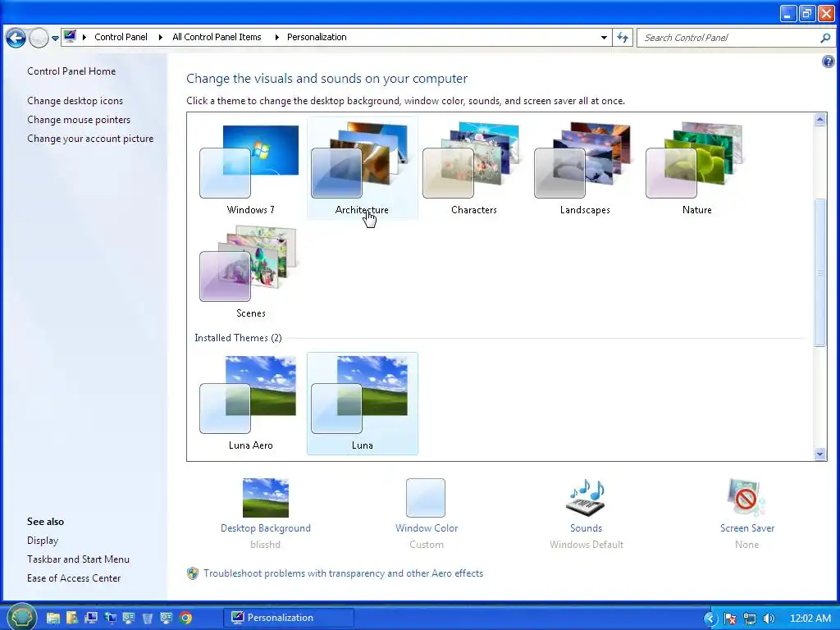Open the Sounds settings
The height and width of the screenshot is (630, 840).
pyautogui.click(x=586, y=514)
